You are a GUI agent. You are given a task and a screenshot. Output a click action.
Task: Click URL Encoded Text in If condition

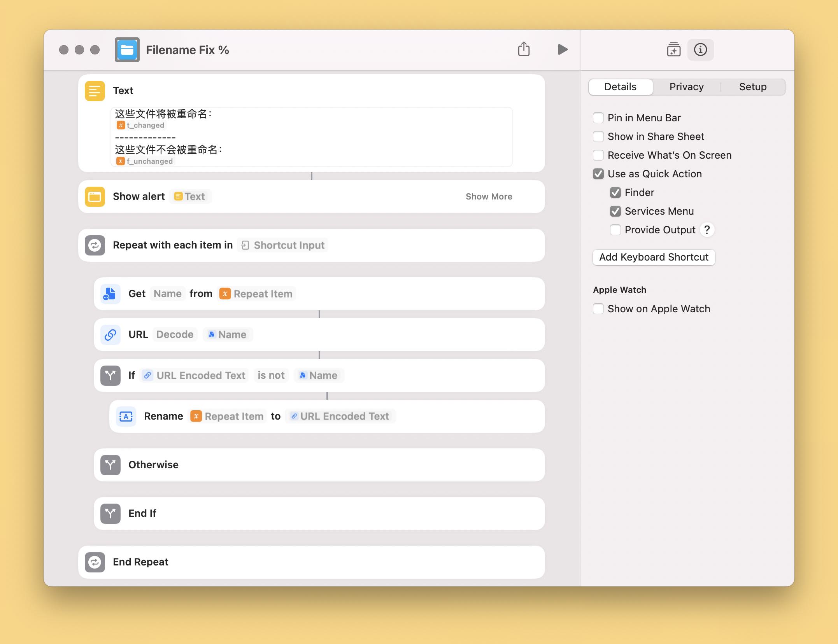click(x=195, y=375)
